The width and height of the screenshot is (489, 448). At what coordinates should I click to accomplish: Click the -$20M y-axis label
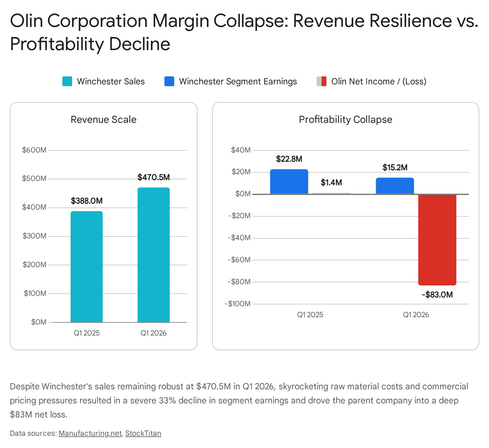click(x=239, y=216)
